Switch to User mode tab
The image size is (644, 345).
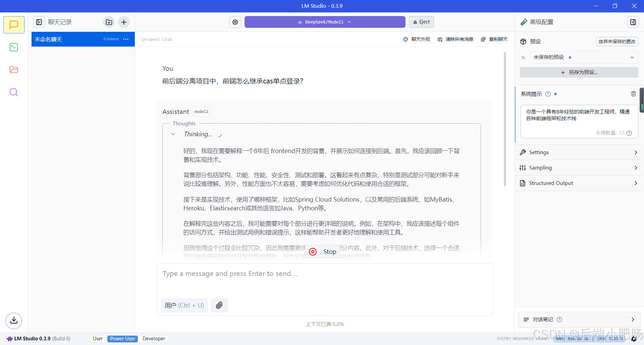(98, 339)
